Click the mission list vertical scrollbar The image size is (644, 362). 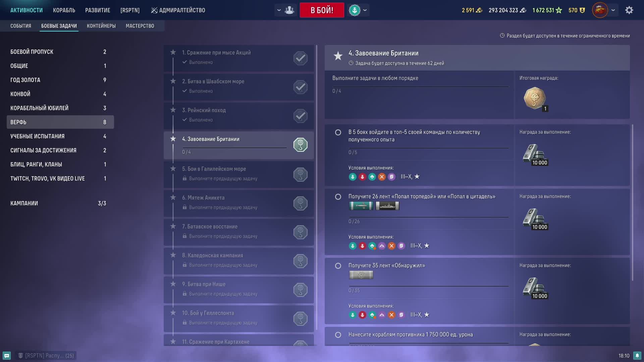pos(317,188)
